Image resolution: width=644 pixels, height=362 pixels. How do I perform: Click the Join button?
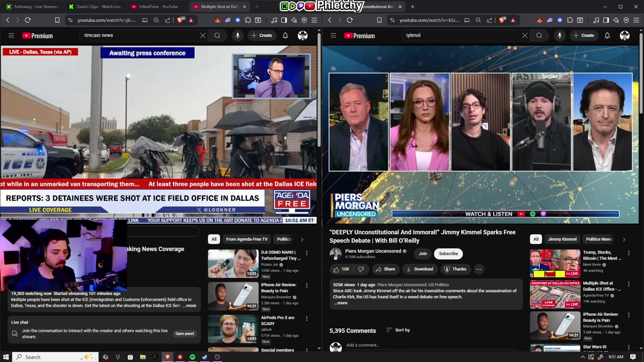tap(423, 254)
